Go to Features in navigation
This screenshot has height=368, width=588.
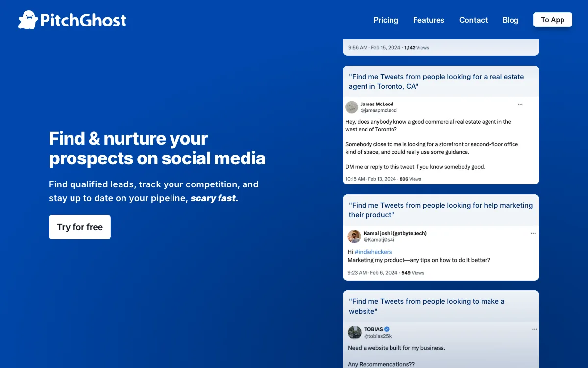pyautogui.click(x=428, y=20)
